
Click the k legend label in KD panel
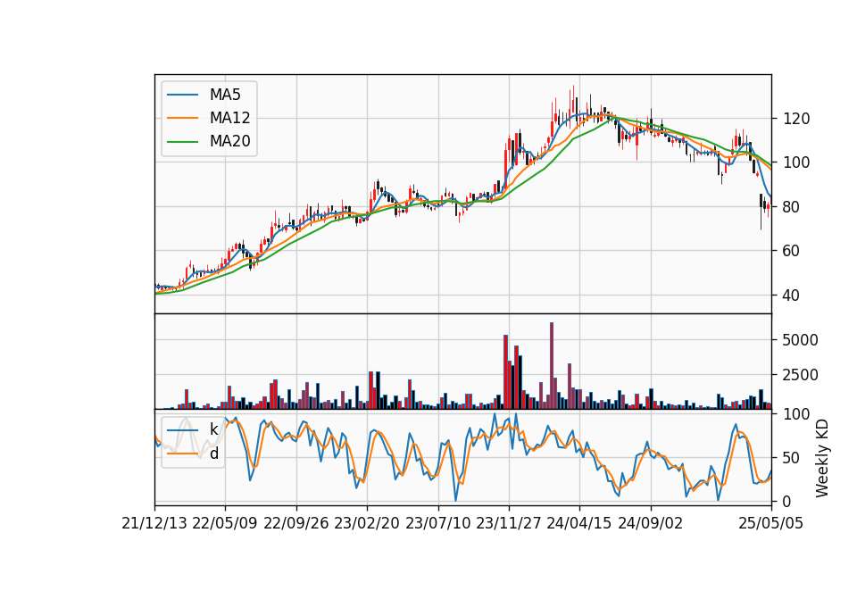pyautogui.click(x=213, y=429)
